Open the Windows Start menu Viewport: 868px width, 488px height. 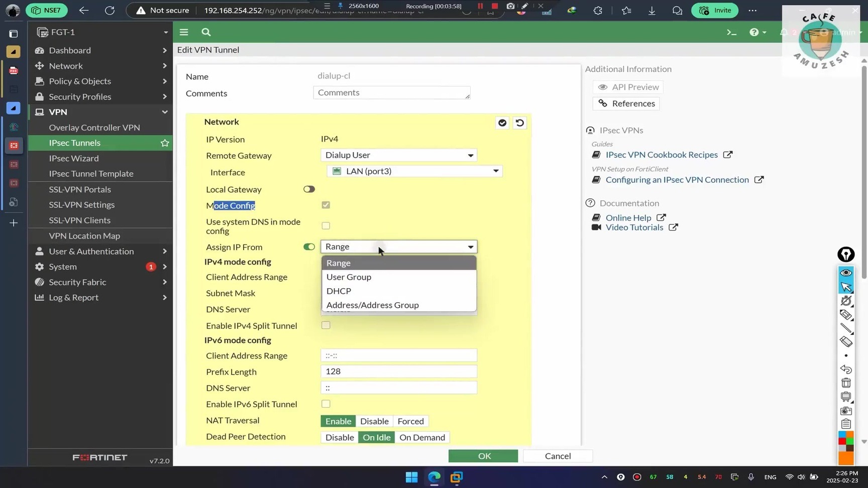pyautogui.click(x=412, y=477)
